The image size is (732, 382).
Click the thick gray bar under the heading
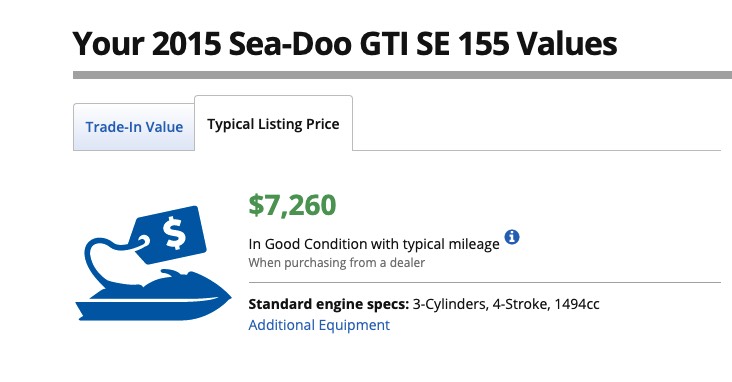pyautogui.click(x=402, y=75)
